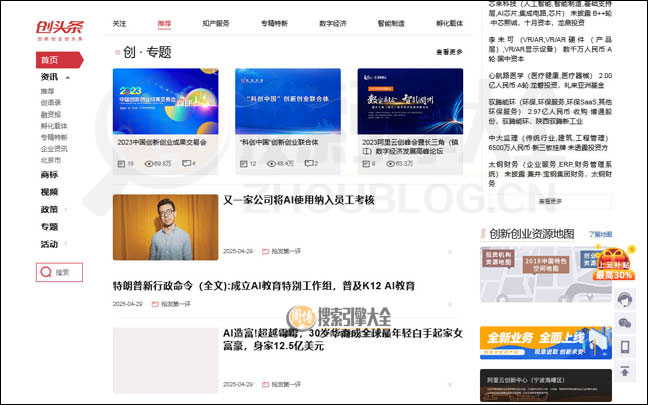Open the 知产服务 top tab
The image size is (648, 405).
point(216,24)
